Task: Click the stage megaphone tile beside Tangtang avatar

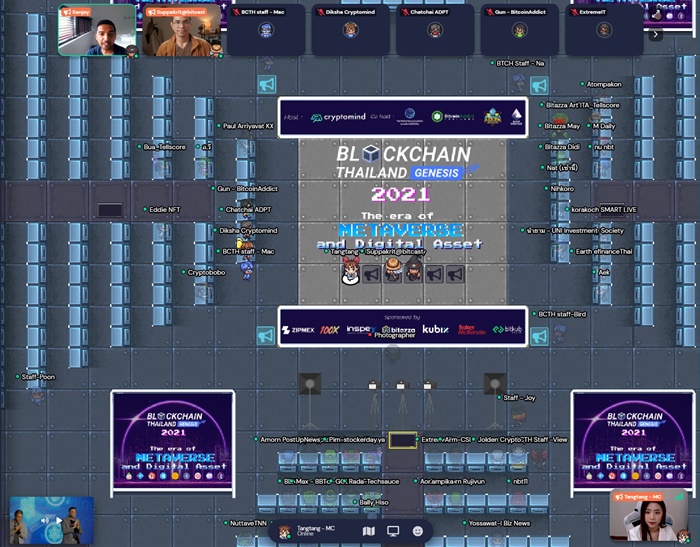Action: click(x=371, y=274)
